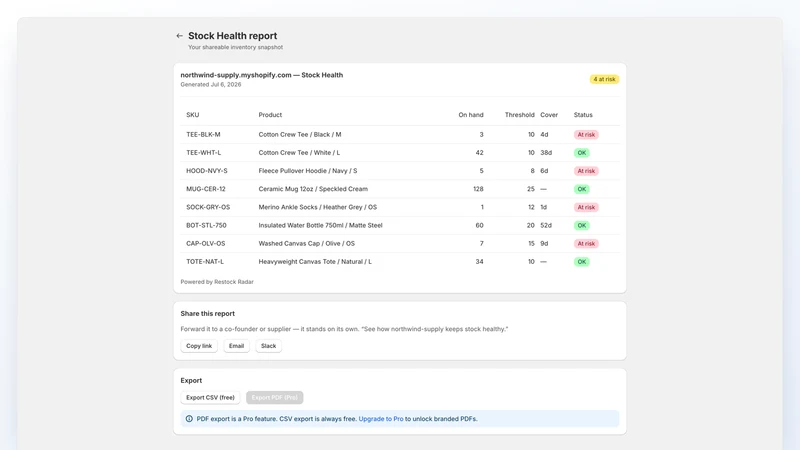The width and height of the screenshot is (800, 450).
Task: Click the On hand column header
Action: [x=470, y=115]
